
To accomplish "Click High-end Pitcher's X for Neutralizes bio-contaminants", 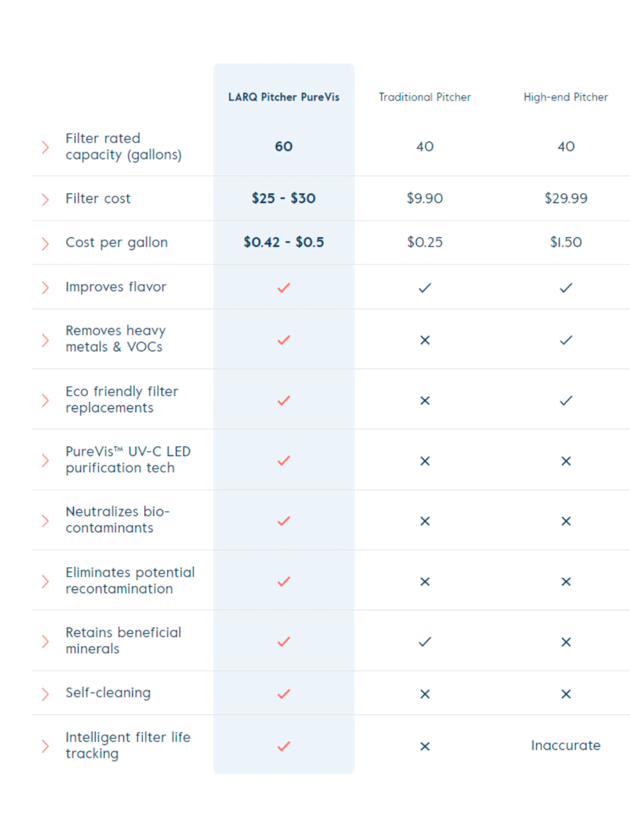I will pos(566,521).
